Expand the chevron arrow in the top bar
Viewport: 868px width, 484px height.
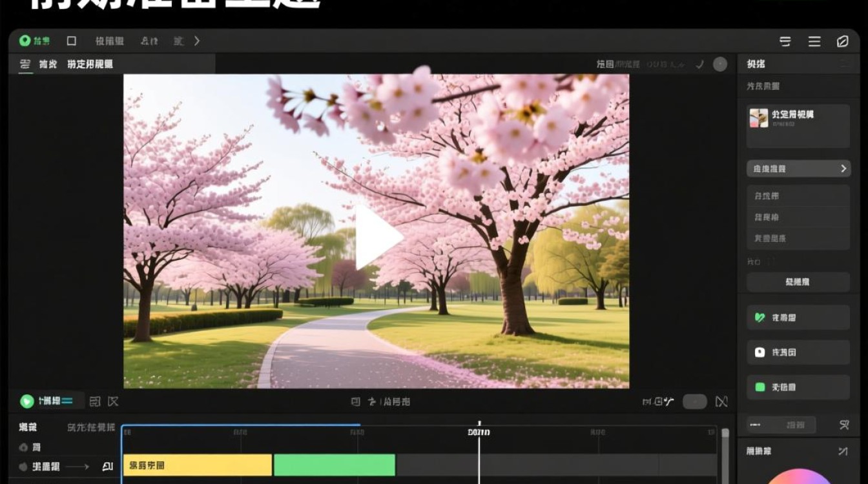coord(197,41)
